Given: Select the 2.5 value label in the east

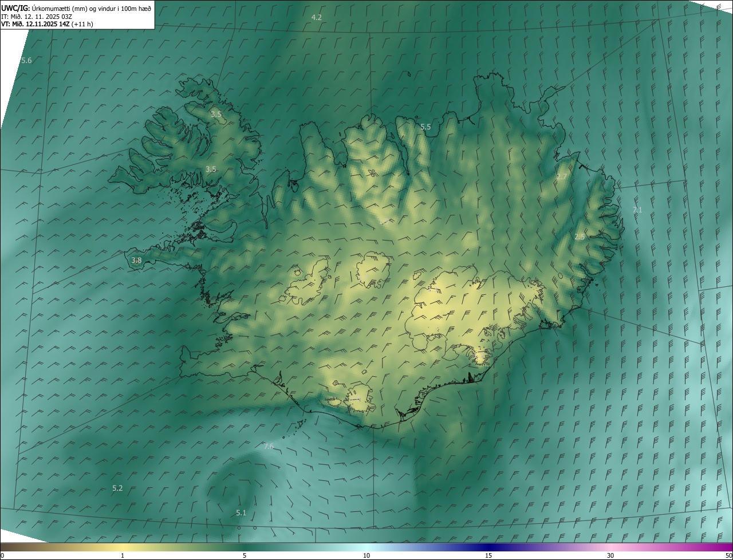Looking at the screenshot, I should (x=580, y=236).
